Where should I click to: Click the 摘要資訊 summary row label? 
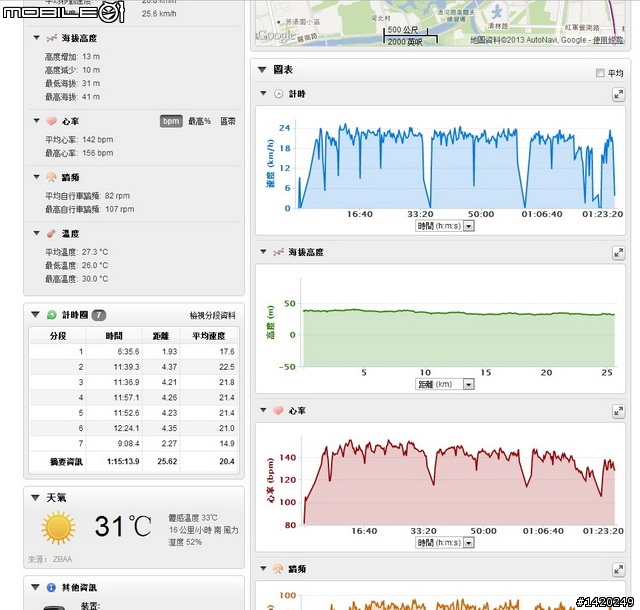(66, 461)
